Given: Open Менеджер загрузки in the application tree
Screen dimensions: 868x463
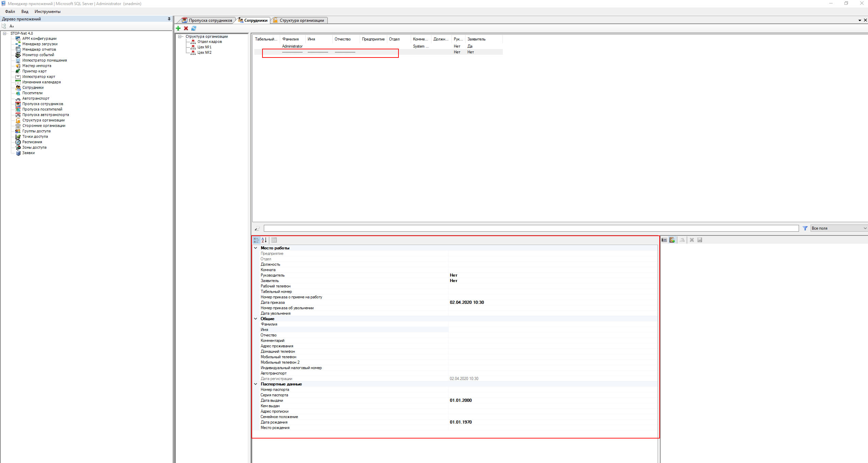Looking at the screenshot, I should pyautogui.click(x=40, y=44).
